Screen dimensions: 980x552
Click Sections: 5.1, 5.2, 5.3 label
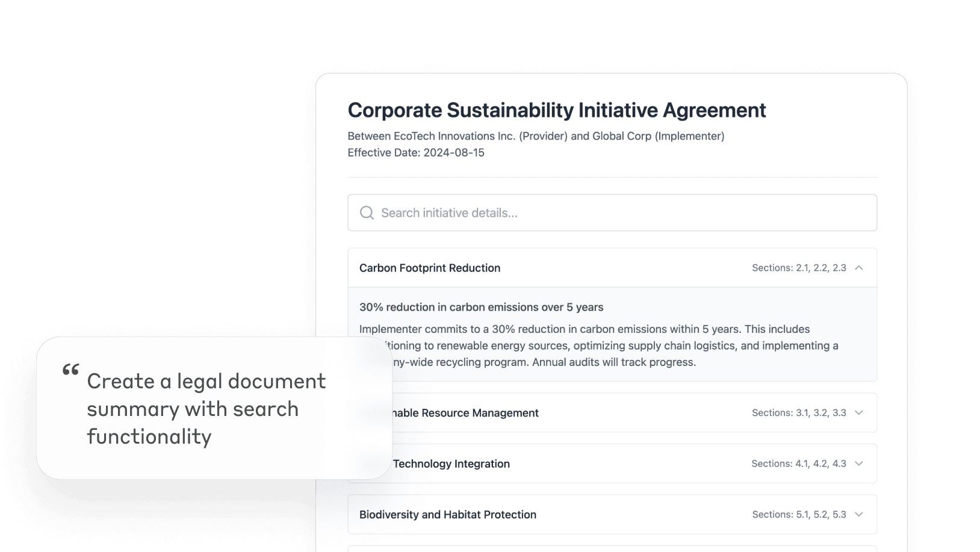(799, 515)
